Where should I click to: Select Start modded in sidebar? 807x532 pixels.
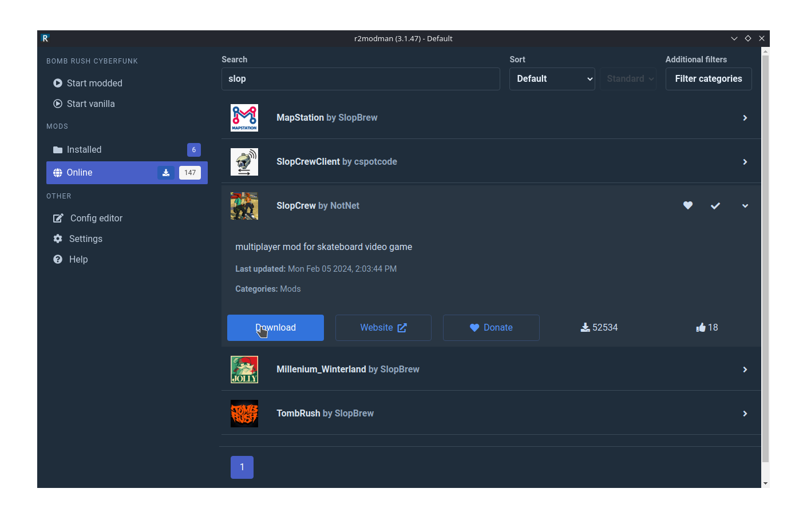(x=127, y=83)
